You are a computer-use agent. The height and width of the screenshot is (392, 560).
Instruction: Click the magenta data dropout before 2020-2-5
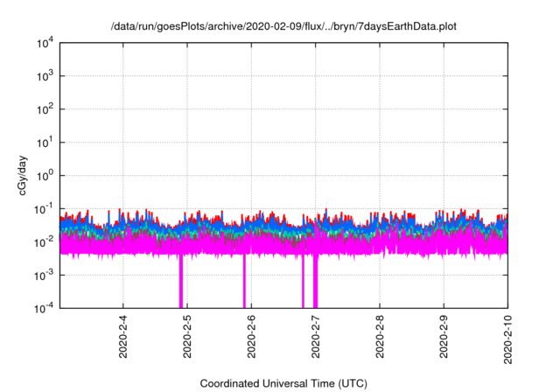point(181,282)
